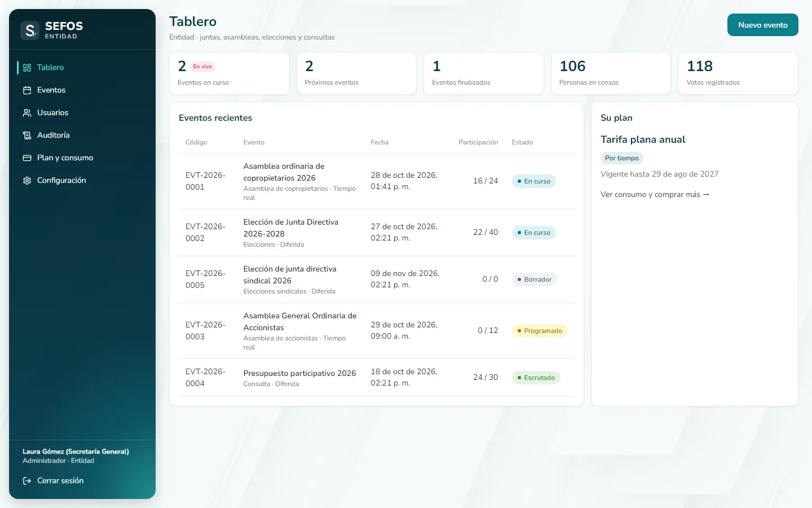Click the Eventos en curso stat card
The image size is (812, 508).
tap(230, 73)
